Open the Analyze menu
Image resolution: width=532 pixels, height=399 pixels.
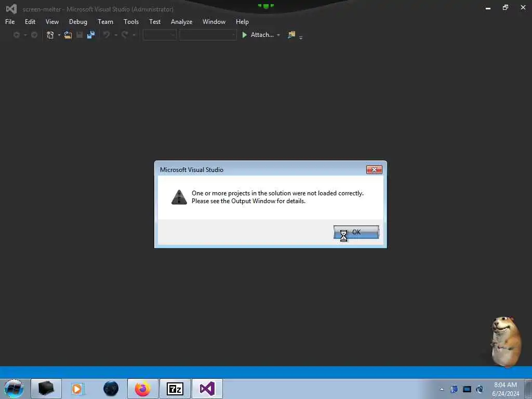(181, 22)
